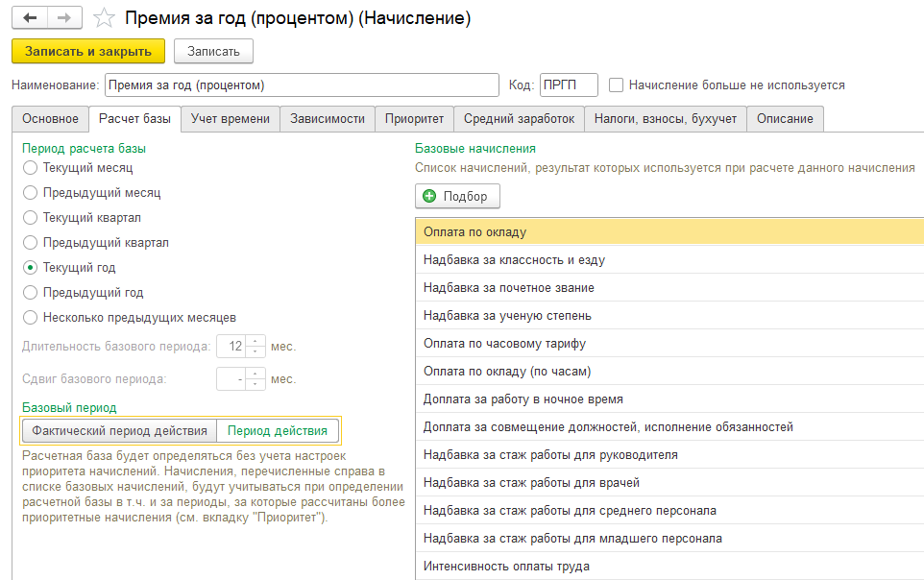Click the Записать и закрыть button

tap(88, 51)
